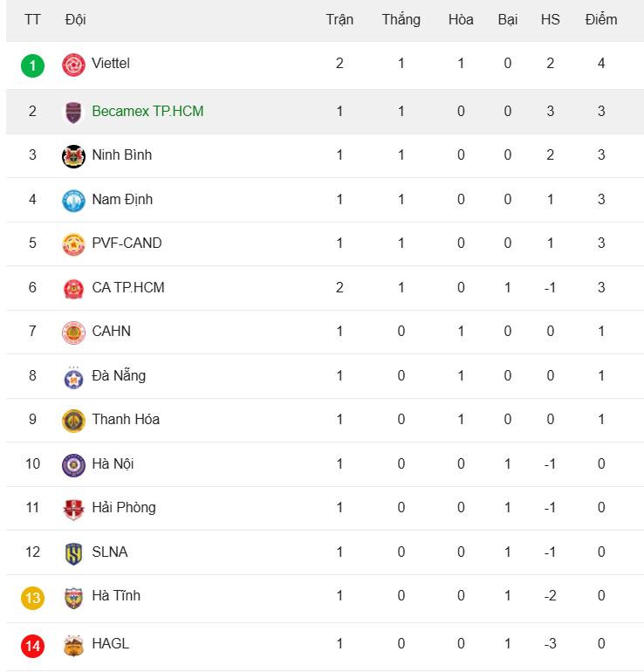Click the PVF-CAND team crest
644x672 pixels.
[x=73, y=244]
